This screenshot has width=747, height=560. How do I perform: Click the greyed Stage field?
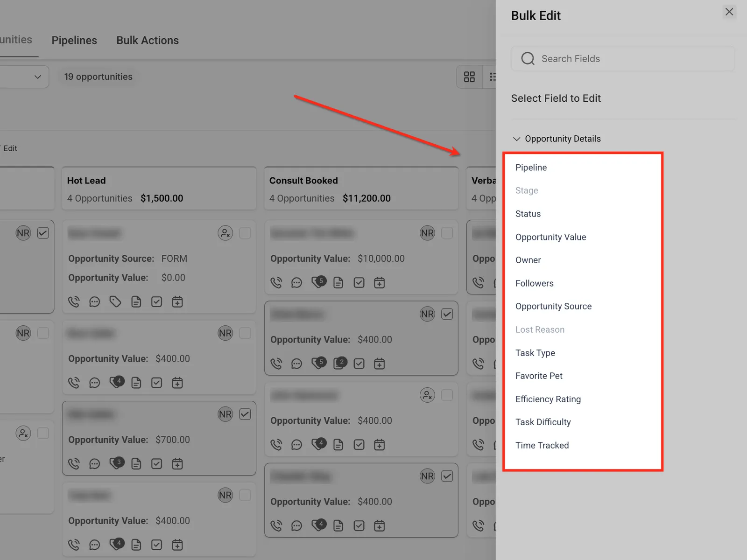click(527, 190)
